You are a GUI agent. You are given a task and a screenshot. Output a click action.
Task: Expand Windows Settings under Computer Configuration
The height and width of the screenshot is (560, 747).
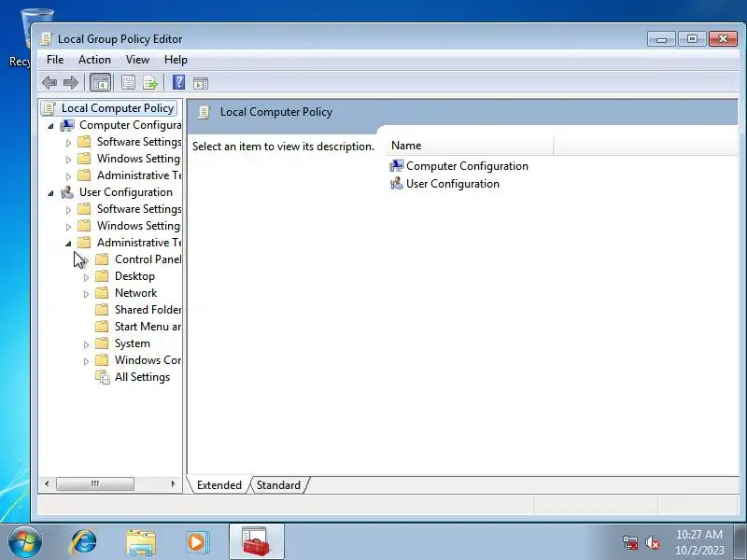point(68,160)
